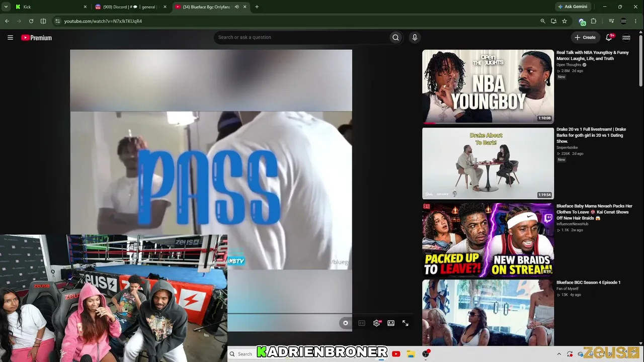Open Real Talk with NBA YoungBoy video title
Image resolution: width=644 pixels, height=362 pixels.
point(592,55)
